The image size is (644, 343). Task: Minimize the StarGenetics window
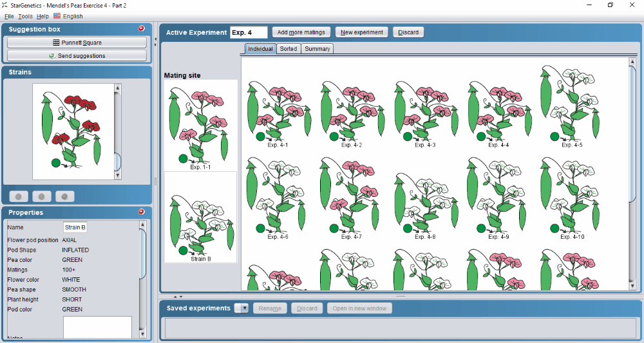[589, 5]
